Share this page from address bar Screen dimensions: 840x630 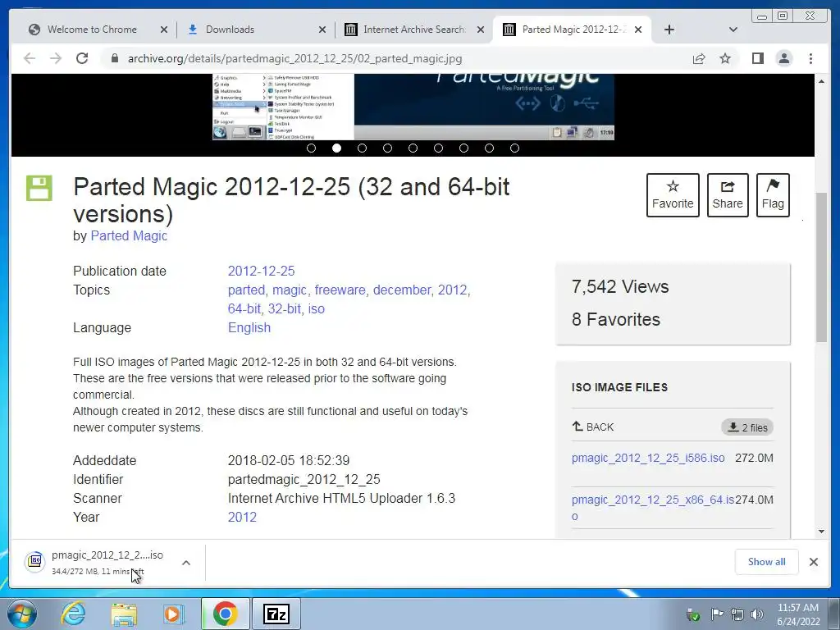pyautogui.click(x=699, y=58)
